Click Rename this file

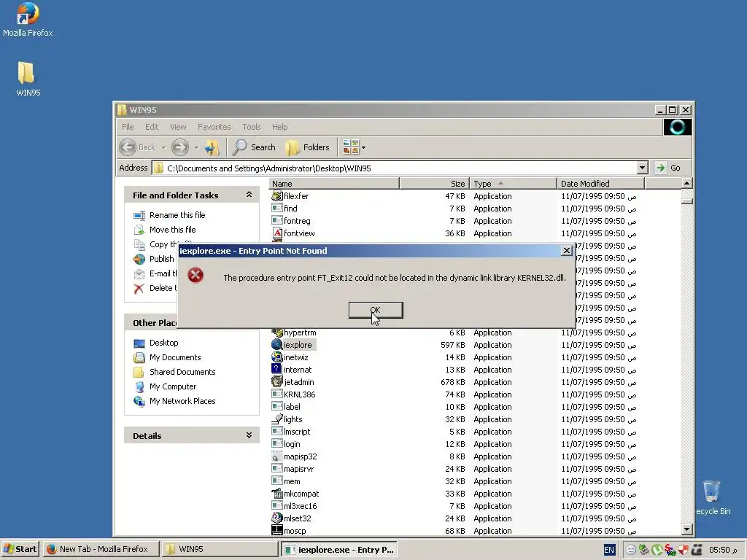point(177,215)
